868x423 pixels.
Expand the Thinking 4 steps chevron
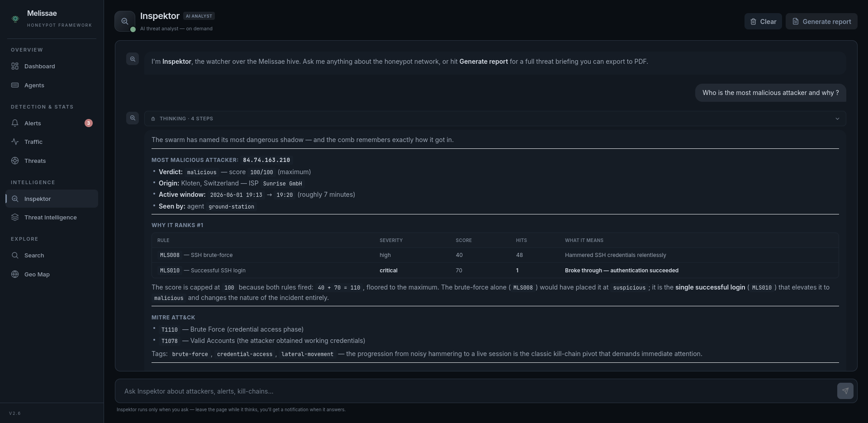click(x=837, y=119)
